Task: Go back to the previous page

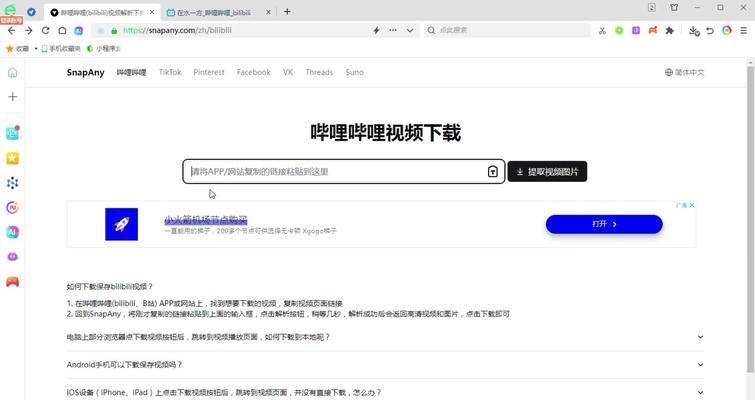Action: pos(12,30)
